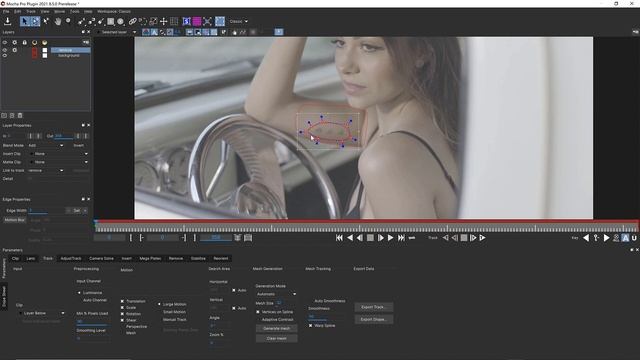The image size is (640, 360).
Task: Toggle Uberkey U button
Action: pyautogui.click(x=634, y=238)
